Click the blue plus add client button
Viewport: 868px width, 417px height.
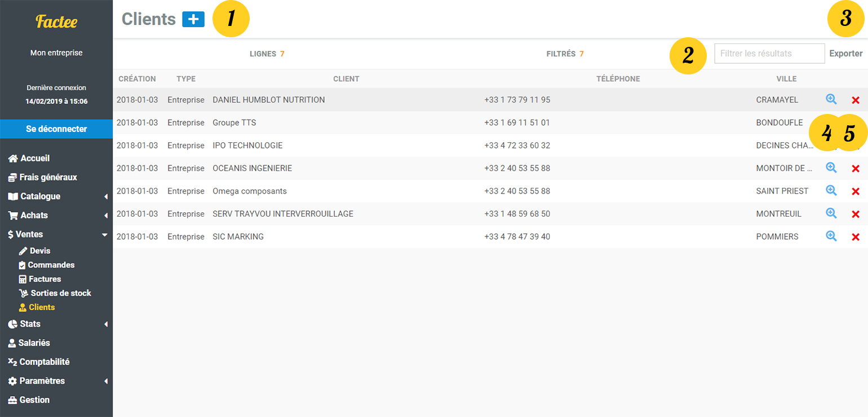[193, 19]
